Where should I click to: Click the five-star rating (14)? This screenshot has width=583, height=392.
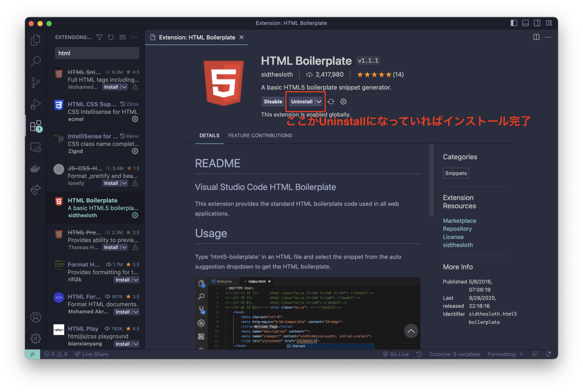click(x=380, y=75)
